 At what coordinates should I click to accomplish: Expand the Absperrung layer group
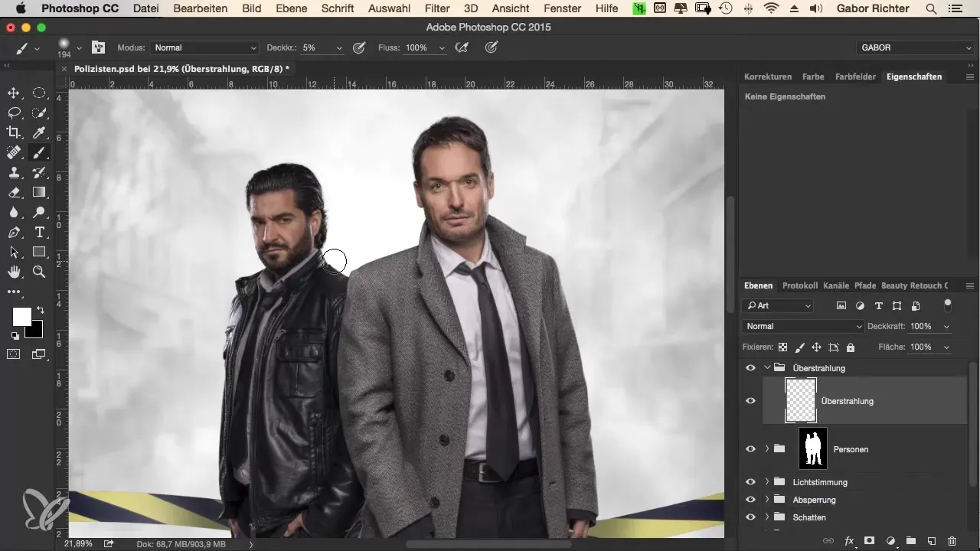point(767,500)
